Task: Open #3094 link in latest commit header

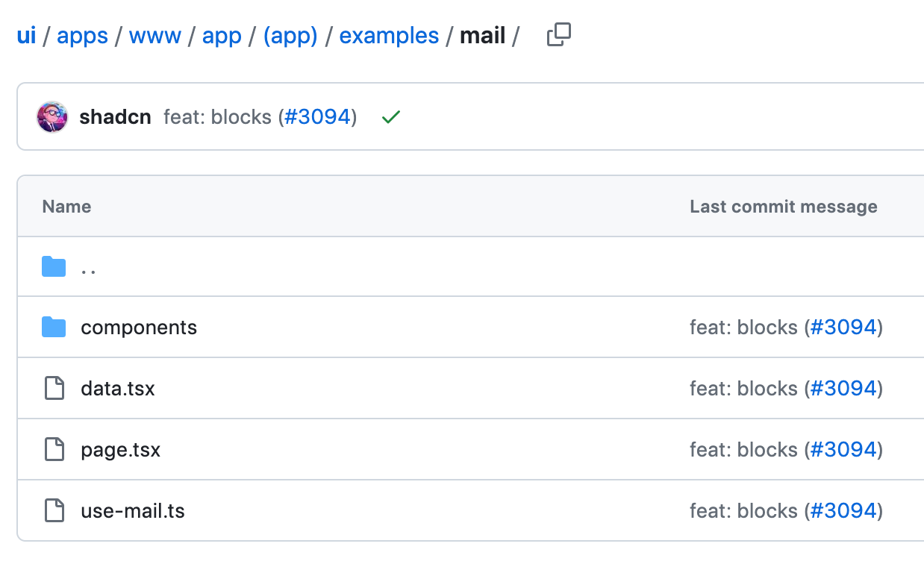Action: point(317,117)
